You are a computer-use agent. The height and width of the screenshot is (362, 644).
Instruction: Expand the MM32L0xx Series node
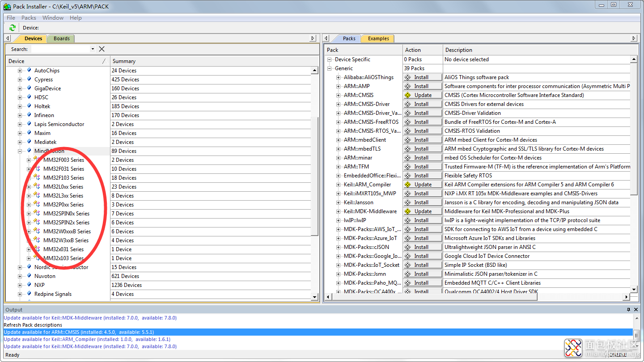point(29,187)
